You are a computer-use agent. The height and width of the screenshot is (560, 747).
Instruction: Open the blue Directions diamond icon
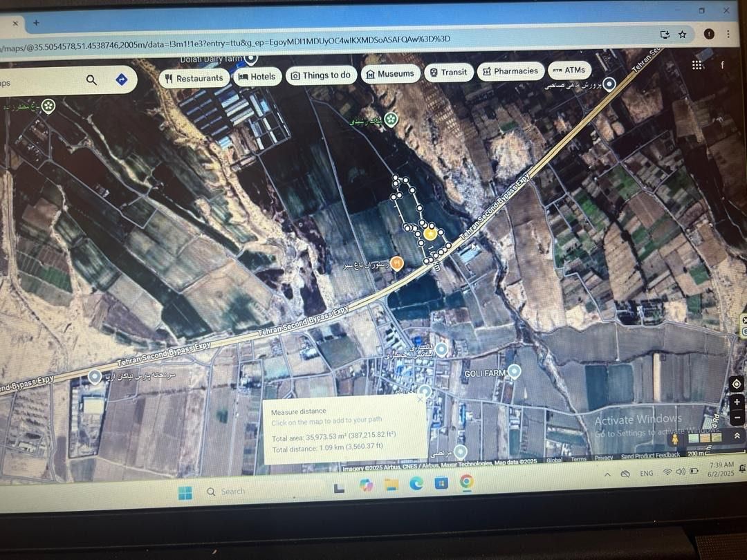[122, 79]
